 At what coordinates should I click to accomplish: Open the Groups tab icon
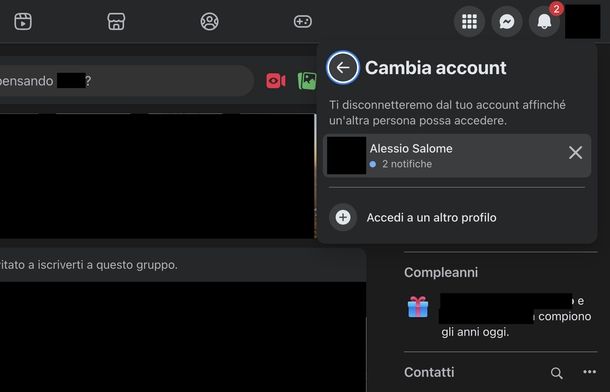point(209,21)
